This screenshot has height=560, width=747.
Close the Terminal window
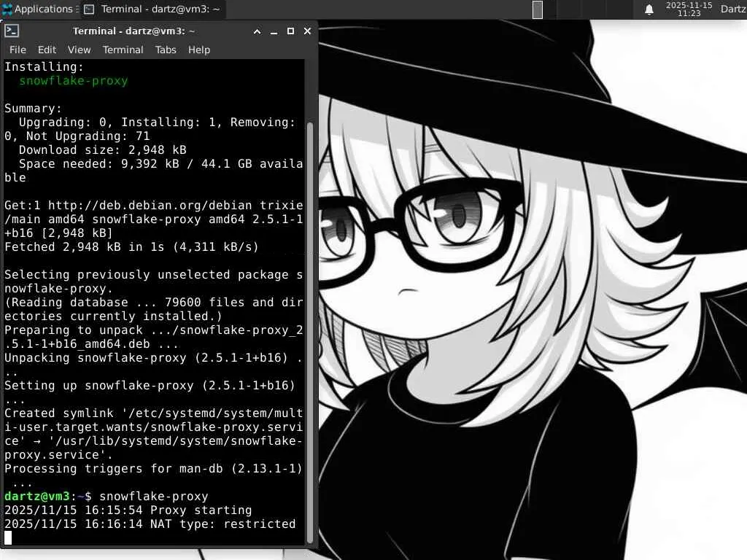[x=307, y=31]
